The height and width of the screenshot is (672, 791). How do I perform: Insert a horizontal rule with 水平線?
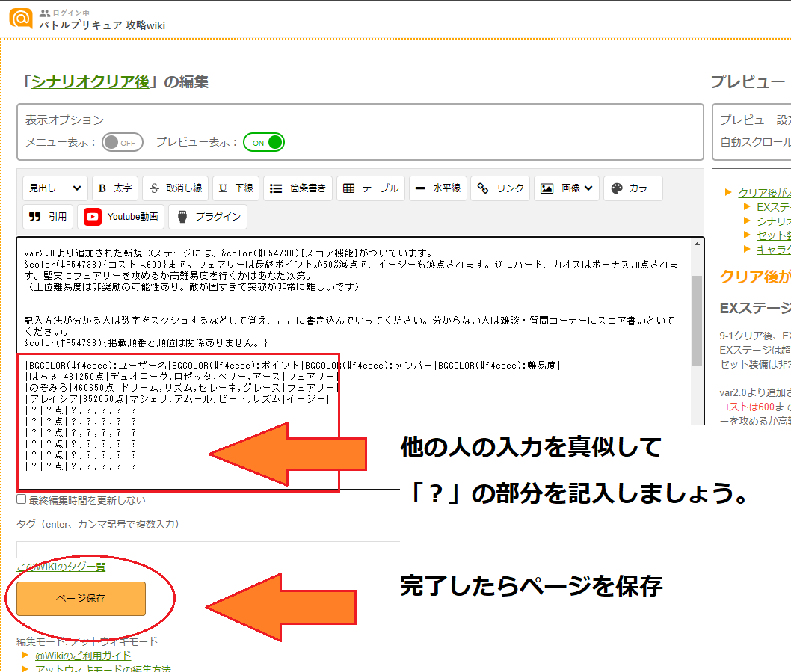coord(437,188)
